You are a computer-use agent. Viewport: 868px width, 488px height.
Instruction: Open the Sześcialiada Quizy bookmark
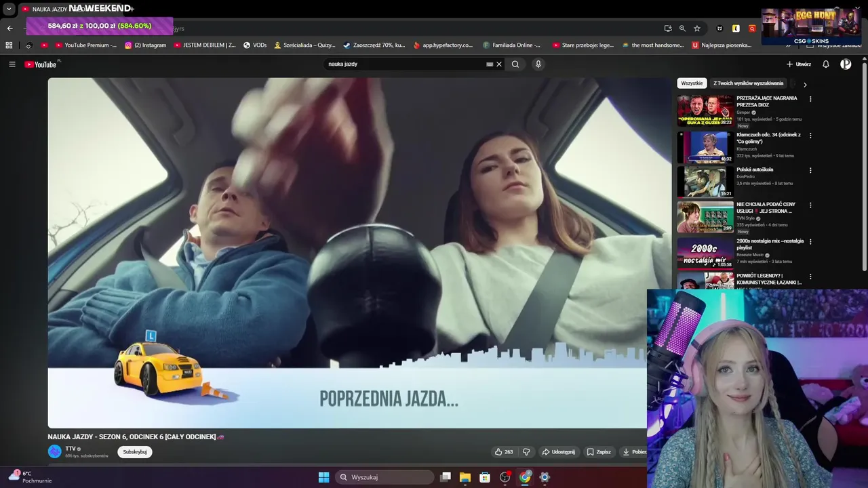click(x=304, y=45)
